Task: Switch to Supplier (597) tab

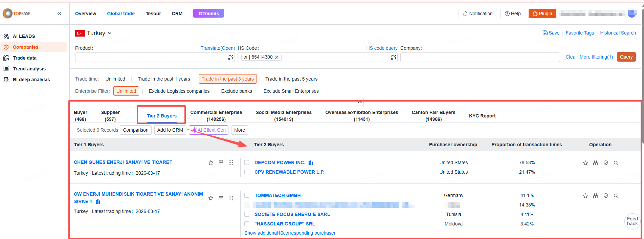Action: click(x=110, y=116)
